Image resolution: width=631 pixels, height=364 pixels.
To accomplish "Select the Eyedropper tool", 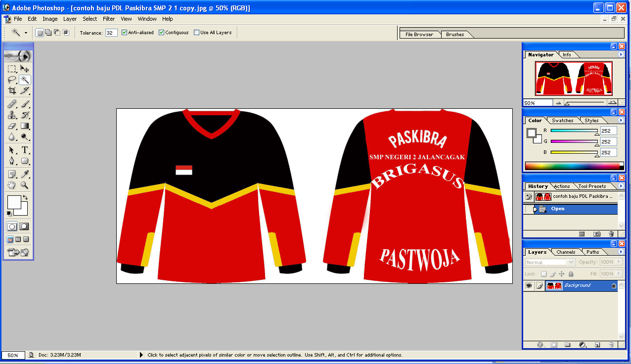I will tap(25, 174).
